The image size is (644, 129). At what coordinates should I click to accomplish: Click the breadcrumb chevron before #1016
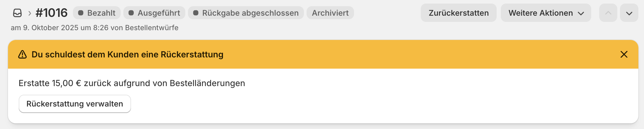pos(30,13)
